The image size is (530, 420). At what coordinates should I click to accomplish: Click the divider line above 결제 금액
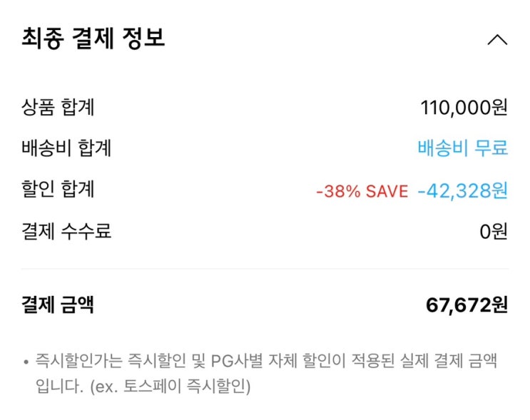click(x=265, y=269)
